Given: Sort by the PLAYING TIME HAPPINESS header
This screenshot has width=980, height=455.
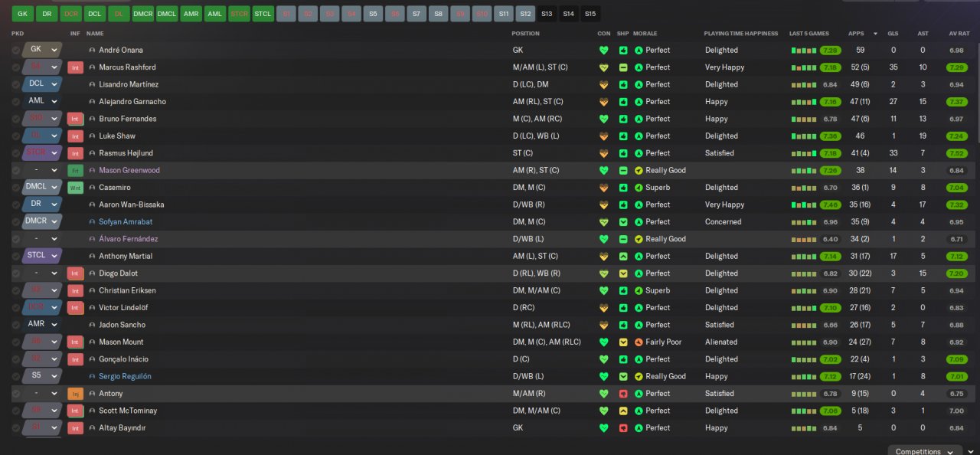Looking at the screenshot, I should [741, 34].
